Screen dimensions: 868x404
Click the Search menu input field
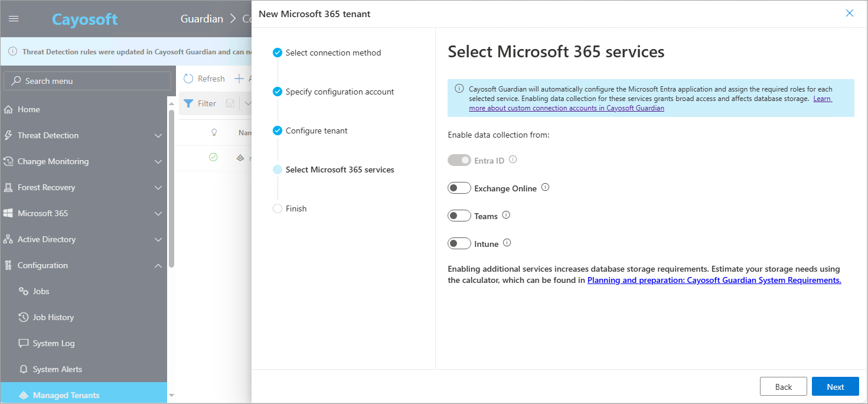[x=87, y=81]
